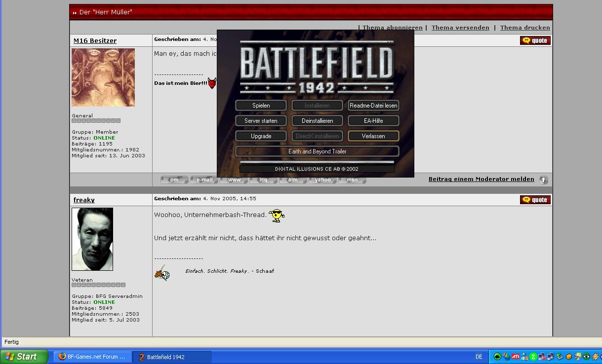The image size is (602, 364).
Task: Click the icq contact button
Action: tap(264, 180)
